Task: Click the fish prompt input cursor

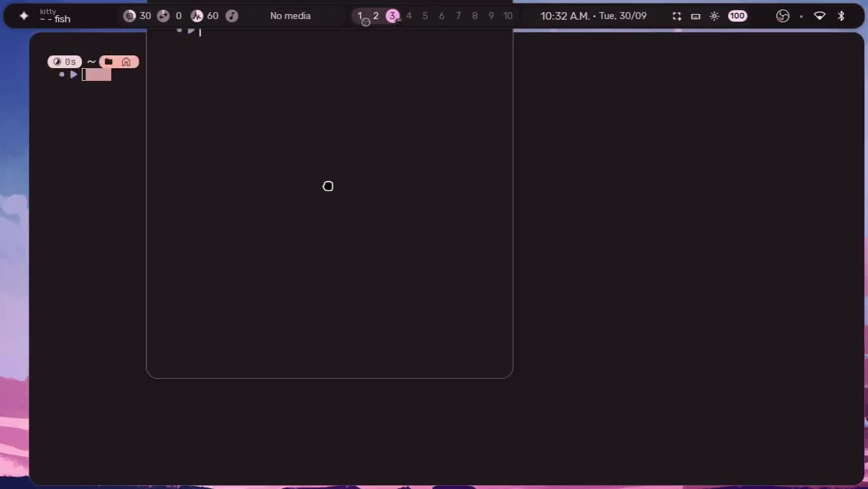Action: click(x=97, y=75)
